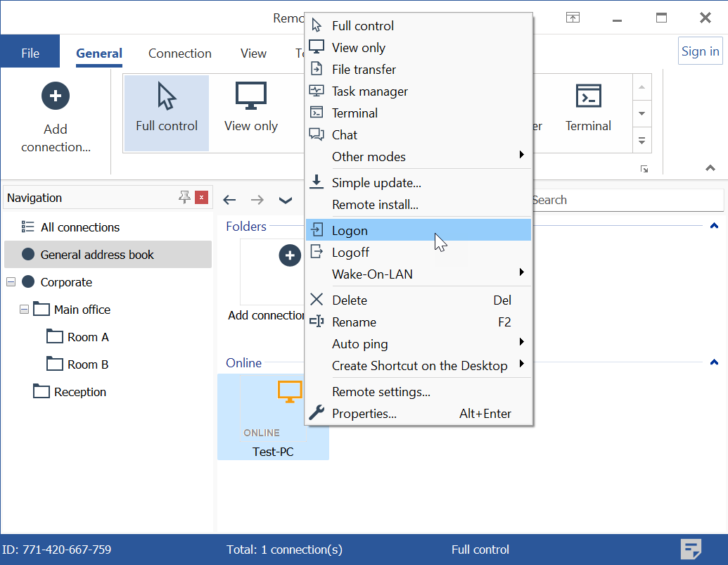This screenshot has height=565, width=728.
Task: Click the Sign in button
Action: click(x=700, y=51)
